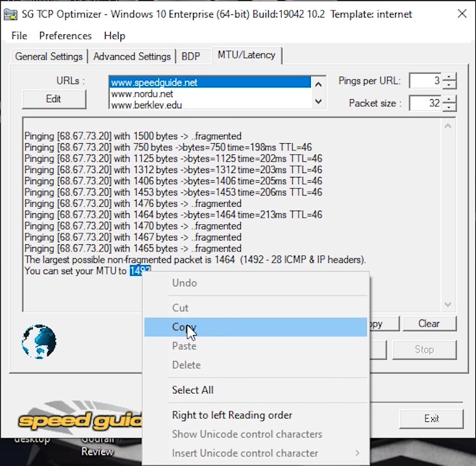Choose Select All from the context menu
Image resolution: width=476 pixels, height=466 pixels.
pyautogui.click(x=256, y=390)
